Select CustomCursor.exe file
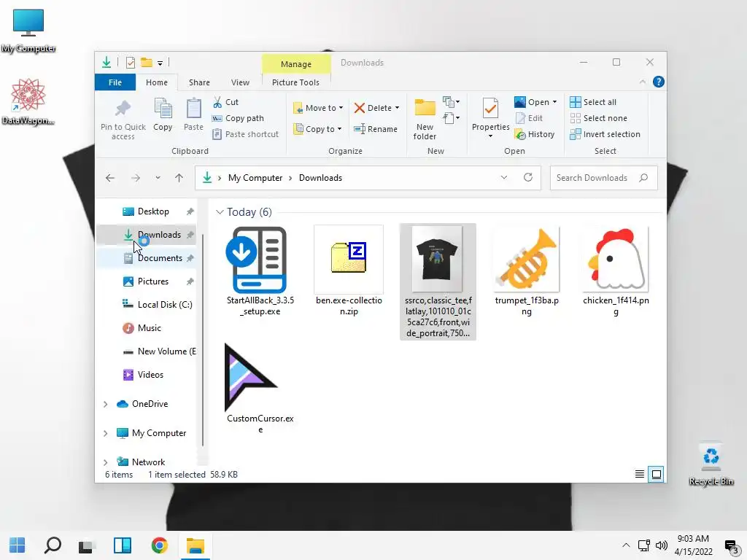The width and height of the screenshot is (747, 560). click(260, 389)
